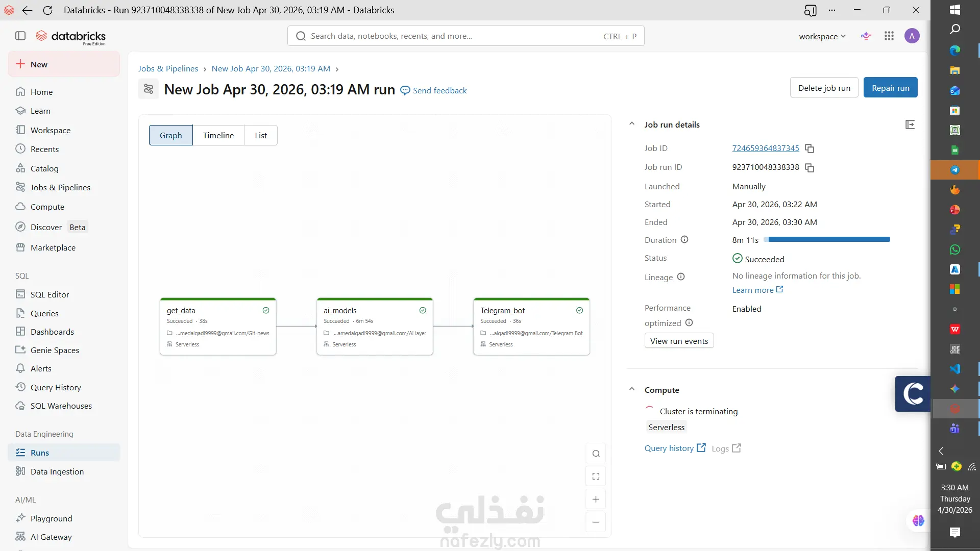Open Workspace in the sidebar
Screen dimensions: 980x551
point(64,130)
